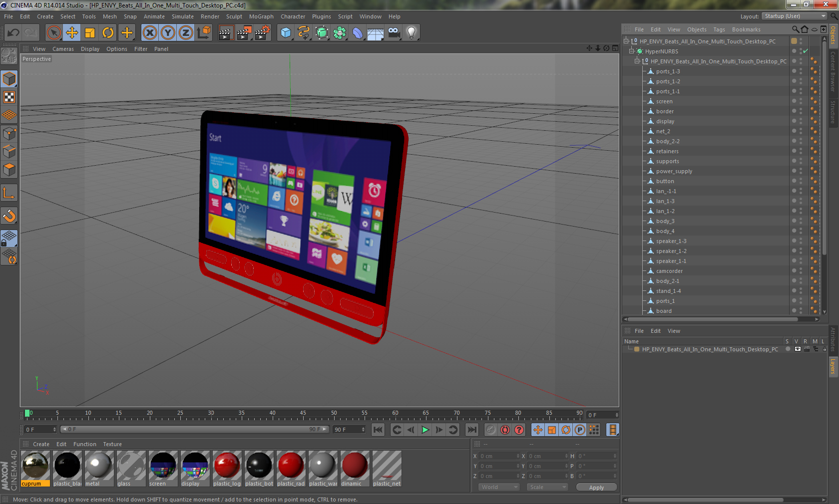Open the Character menu

tap(293, 16)
